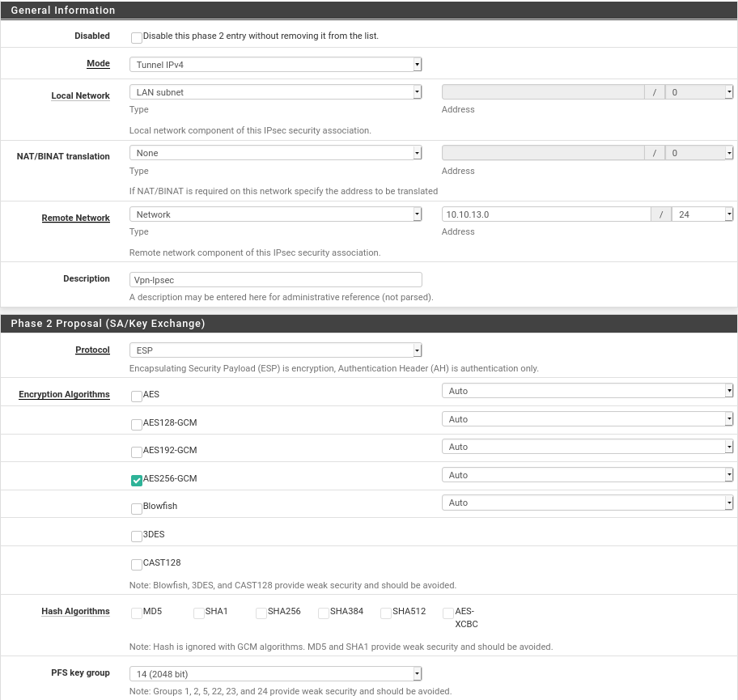Check the SHA256 hash algorithm

(x=261, y=613)
